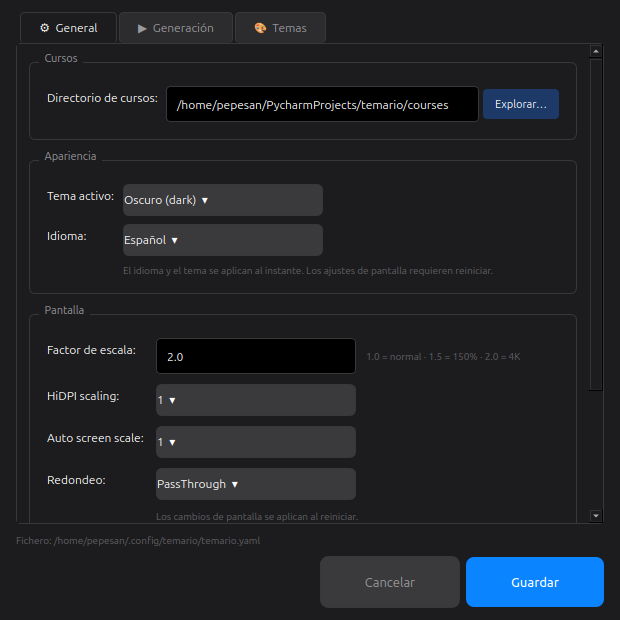Open the HiDPI scaling dropdown

pos(256,400)
